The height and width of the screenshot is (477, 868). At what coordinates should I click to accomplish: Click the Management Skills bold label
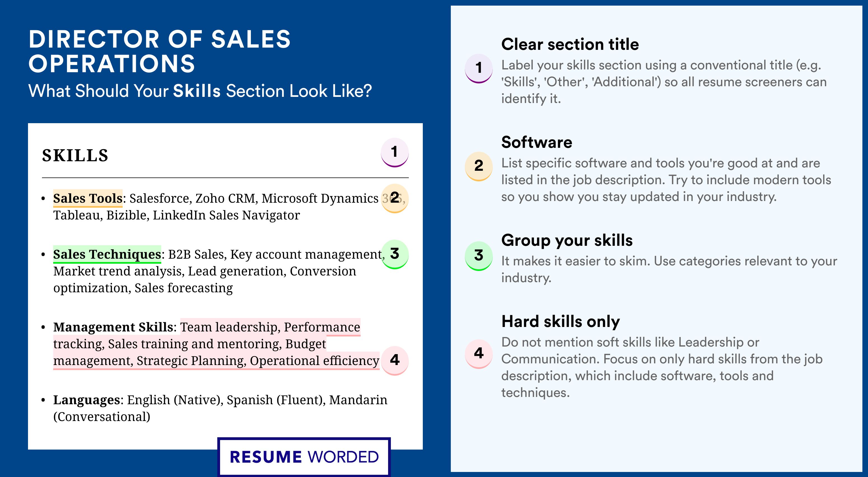point(113,327)
